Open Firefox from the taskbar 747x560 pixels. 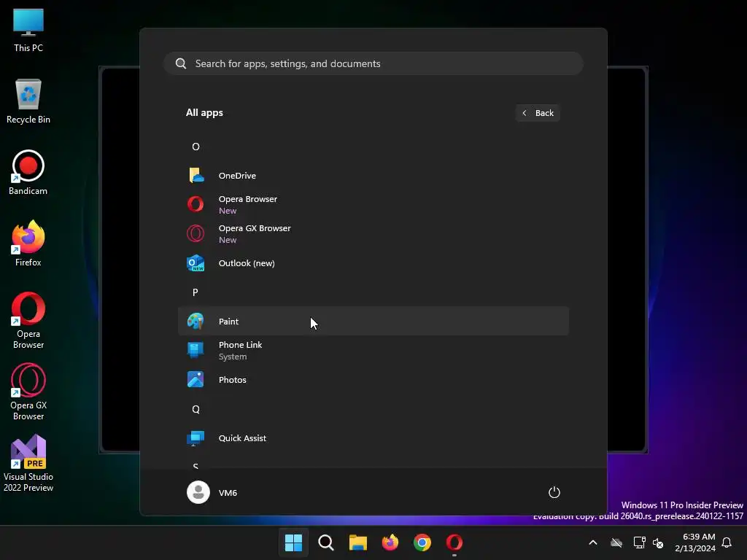coord(390,542)
